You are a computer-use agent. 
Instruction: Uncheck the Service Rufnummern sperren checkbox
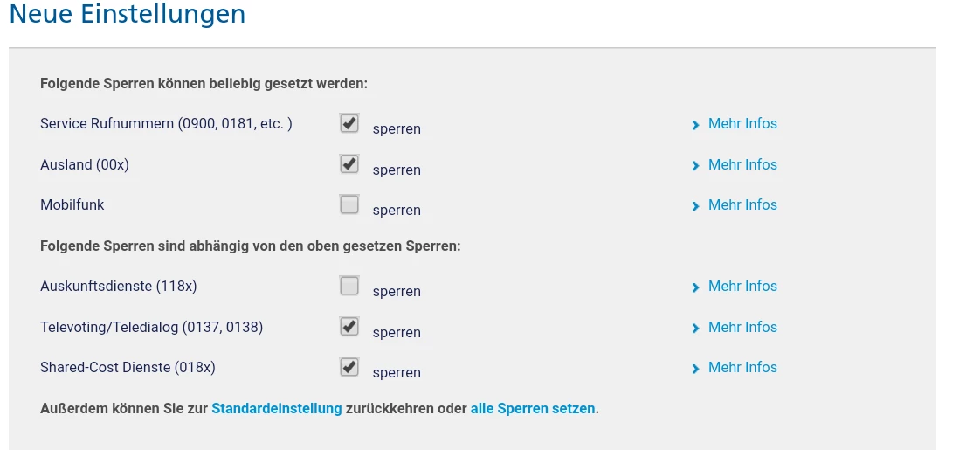[x=349, y=123]
